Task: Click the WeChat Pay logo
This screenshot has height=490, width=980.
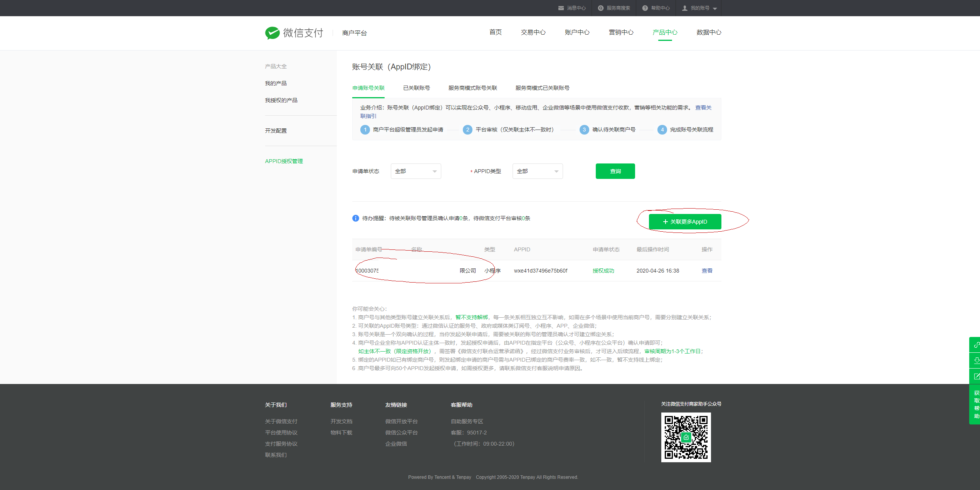Action: 294,33
